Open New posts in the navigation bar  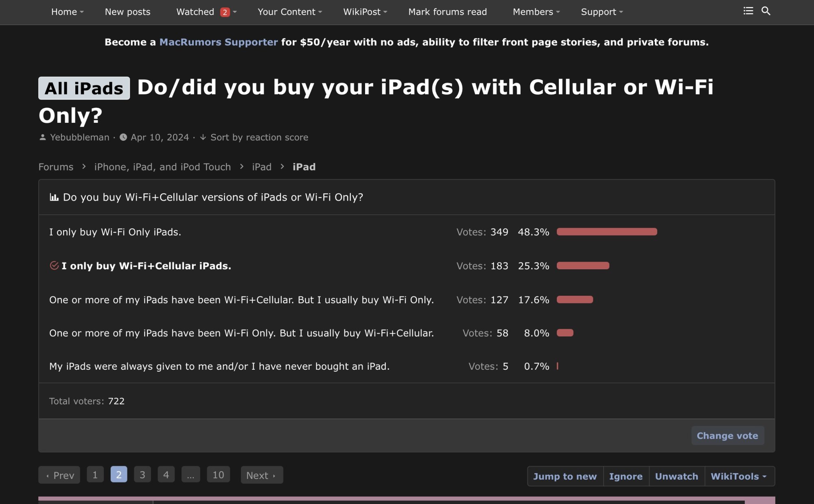(x=127, y=12)
